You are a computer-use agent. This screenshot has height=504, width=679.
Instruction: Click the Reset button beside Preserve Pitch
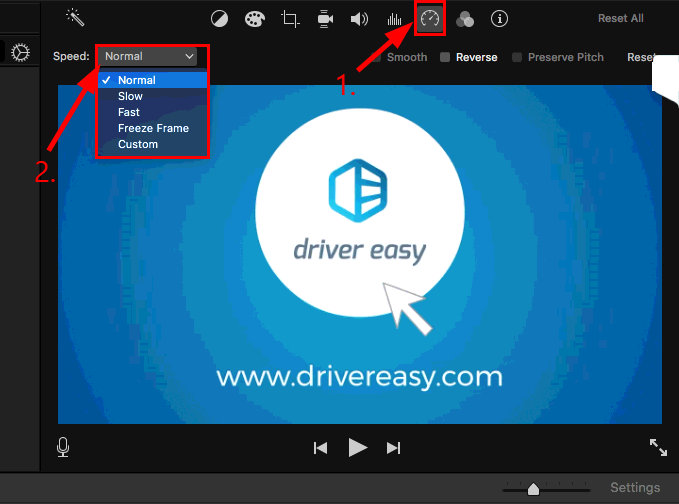640,57
